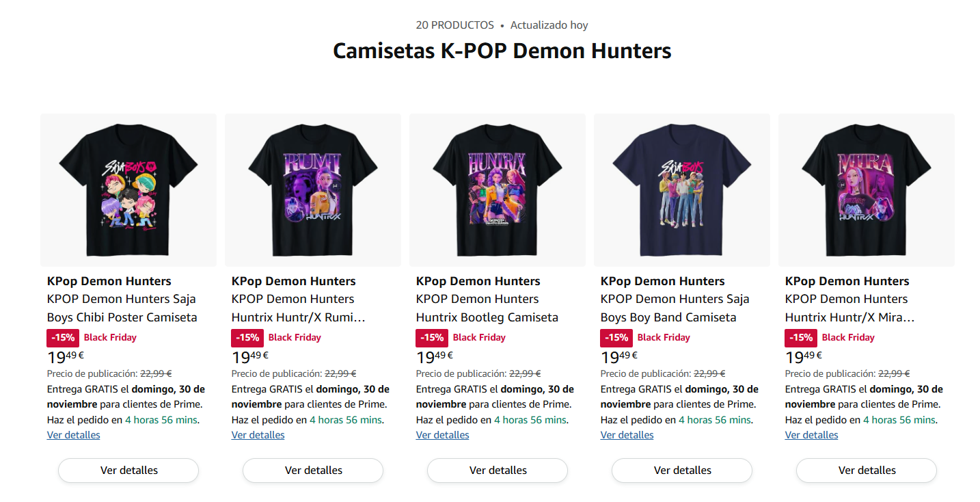Follow blue 'Ver detalles' link for Rumi shirt
Image resolution: width=980 pixels, height=502 pixels.
click(258, 435)
